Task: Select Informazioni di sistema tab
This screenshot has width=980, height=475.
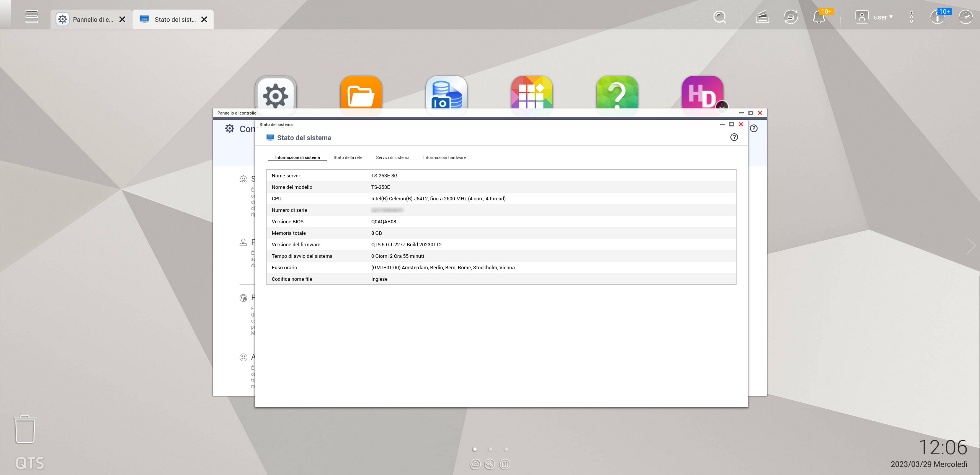Action: click(297, 157)
